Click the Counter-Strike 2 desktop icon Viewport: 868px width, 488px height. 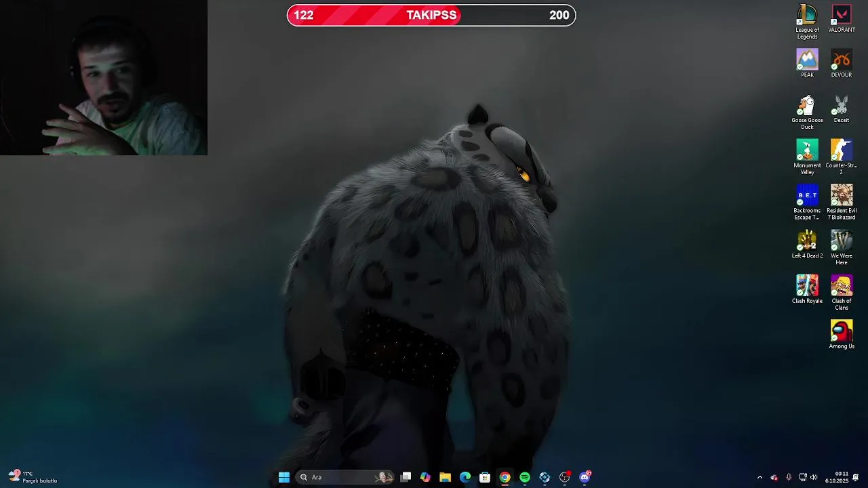coord(842,157)
